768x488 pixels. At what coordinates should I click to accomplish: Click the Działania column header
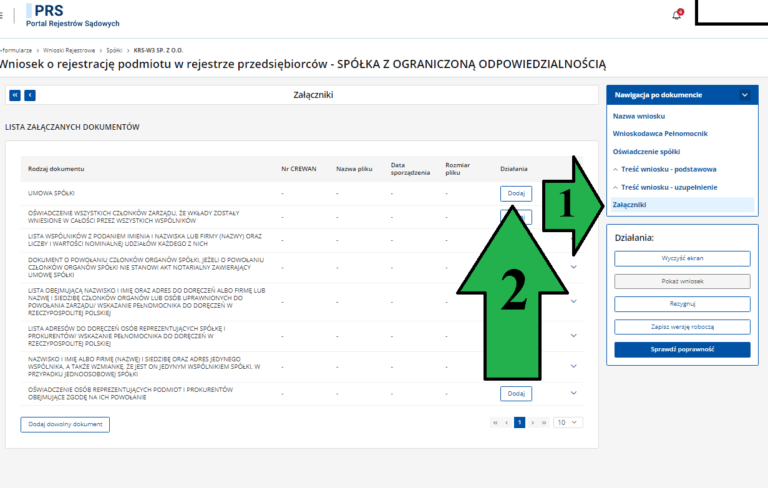click(x=514, y=169)
